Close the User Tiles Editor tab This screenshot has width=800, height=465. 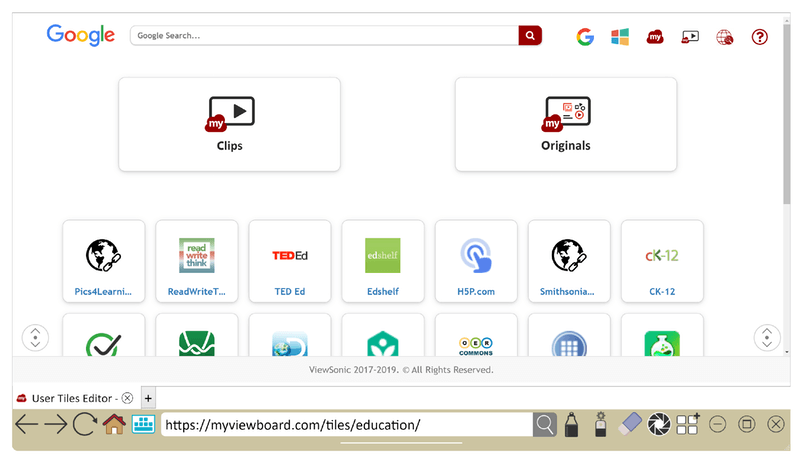point(128,398)
